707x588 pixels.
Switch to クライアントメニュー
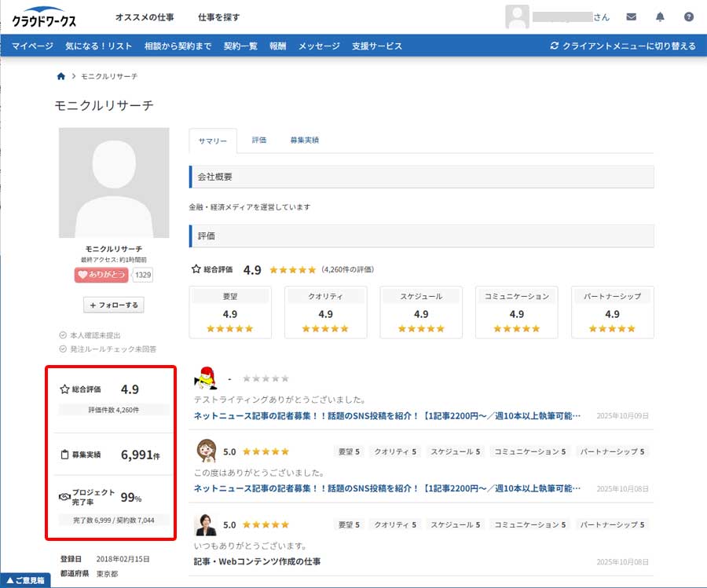coord(623,46)
